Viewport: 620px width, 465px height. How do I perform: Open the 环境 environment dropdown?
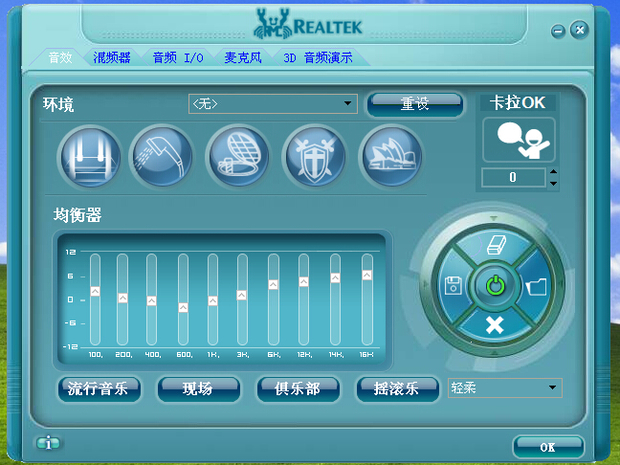pos(273,104)
